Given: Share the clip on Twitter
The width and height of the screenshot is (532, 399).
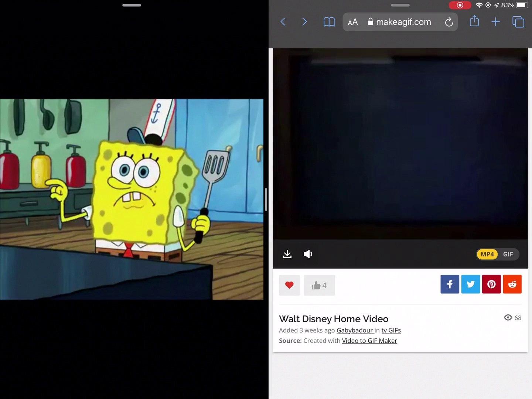Looking at the screenshot, I should tap(471, 284).
